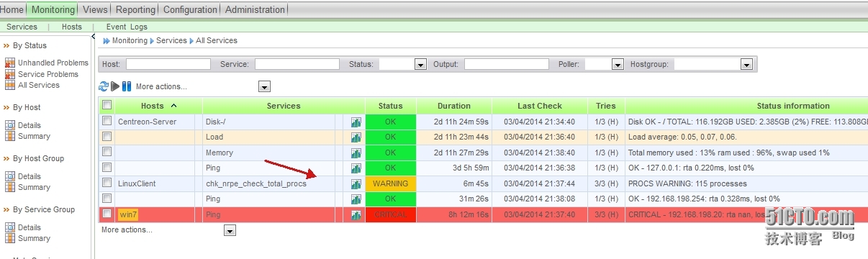Sort by Status column header

pyautogui.click(x=390, y=106)
